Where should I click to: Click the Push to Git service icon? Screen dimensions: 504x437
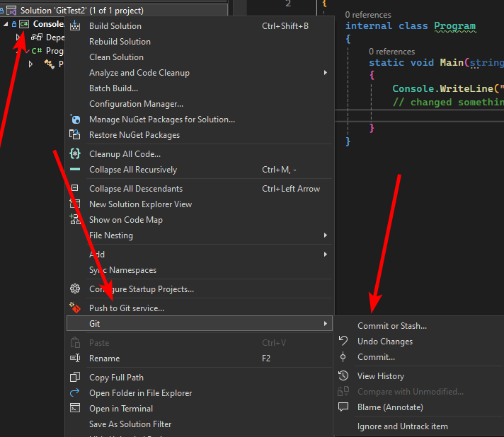click(75, 308)
